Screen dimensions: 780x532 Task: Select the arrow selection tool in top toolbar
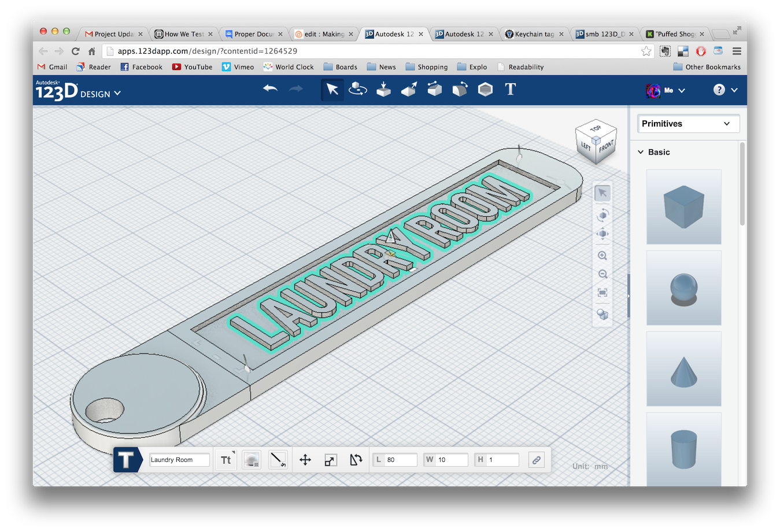pos(332,89)
